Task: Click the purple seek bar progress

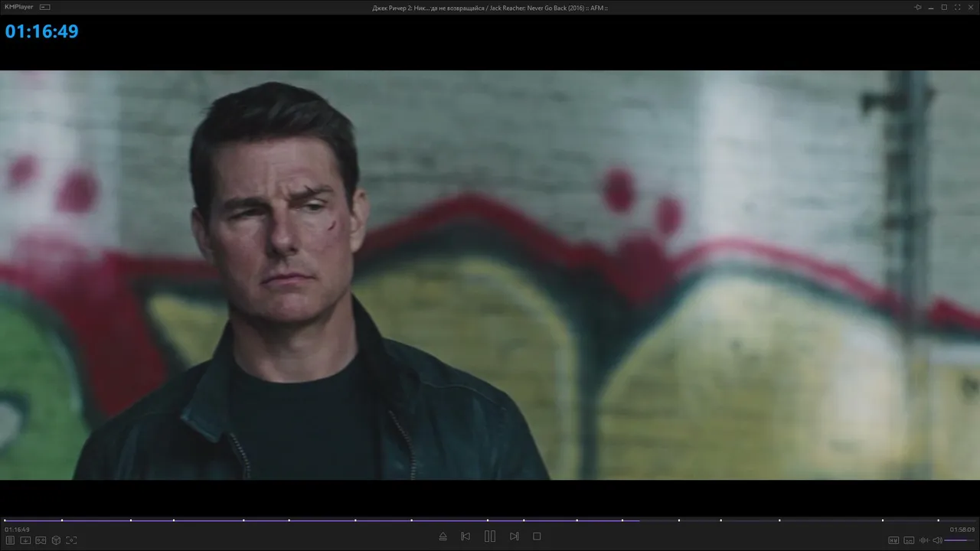Action: point(322,520)
